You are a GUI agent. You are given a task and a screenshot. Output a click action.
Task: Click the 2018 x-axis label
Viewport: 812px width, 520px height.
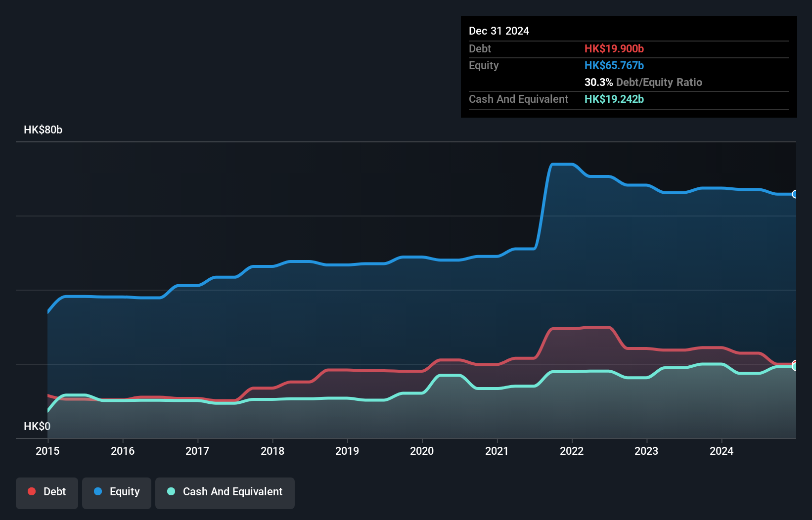[272, 451]
